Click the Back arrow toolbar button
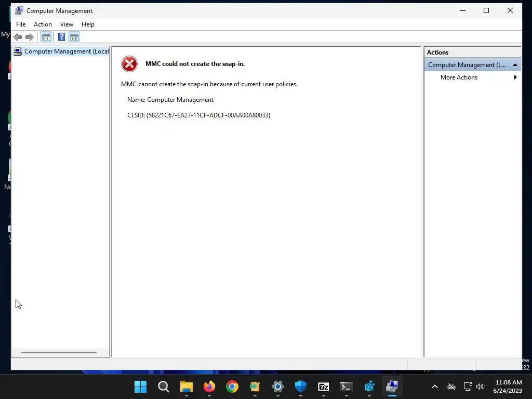This screenshot has width=532, height=399. [18, 37]
